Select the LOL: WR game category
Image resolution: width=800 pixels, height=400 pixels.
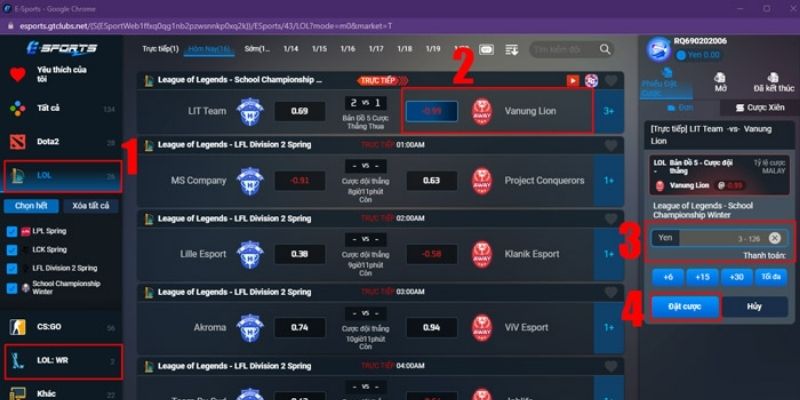[63, 362]
